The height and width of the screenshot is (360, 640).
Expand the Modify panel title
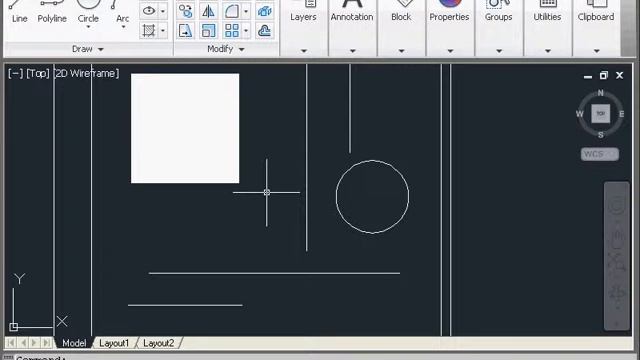[x=226, y=49]
